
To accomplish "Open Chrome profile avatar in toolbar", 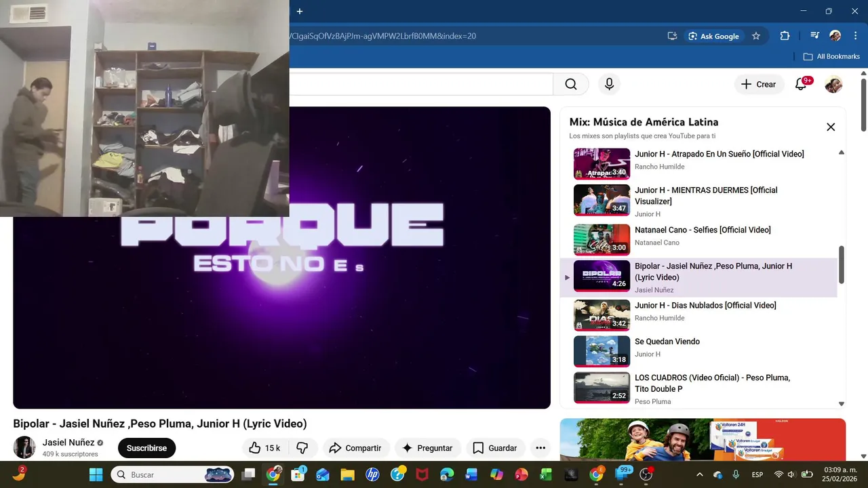I will 835,36.
